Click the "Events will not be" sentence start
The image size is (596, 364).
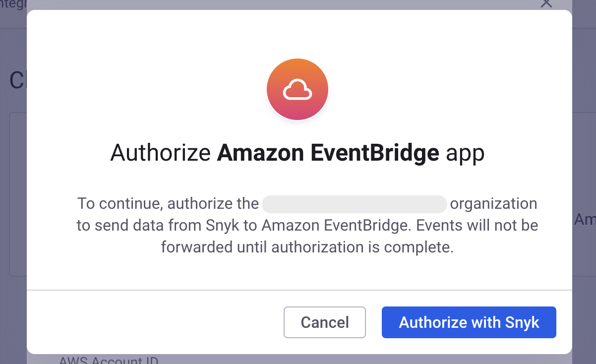pyautogui.click(x=477, y=225)
